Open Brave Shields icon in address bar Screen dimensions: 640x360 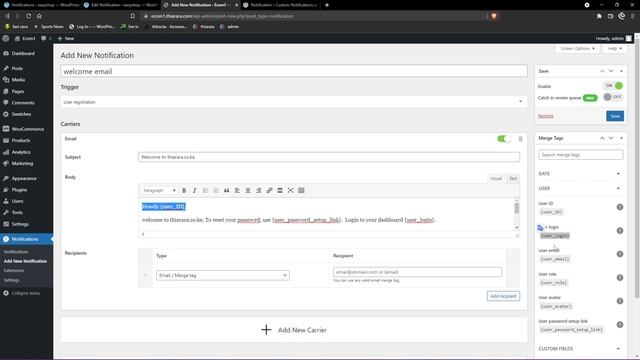(494, 16)
